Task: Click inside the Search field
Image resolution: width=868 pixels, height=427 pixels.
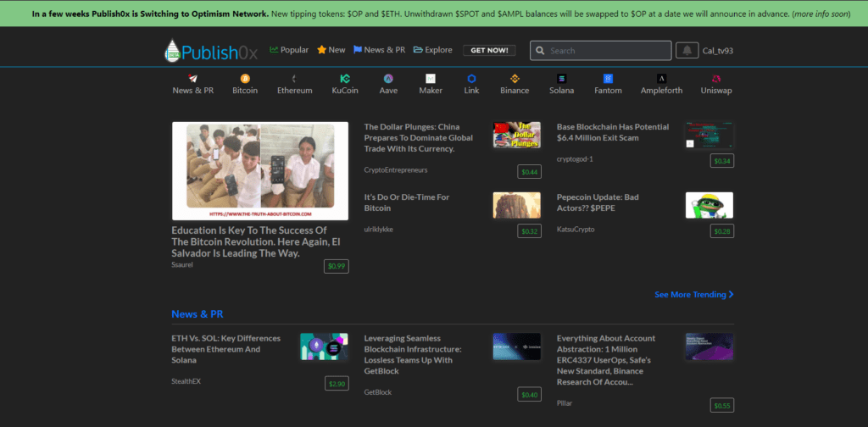Action: pos(601,50)
